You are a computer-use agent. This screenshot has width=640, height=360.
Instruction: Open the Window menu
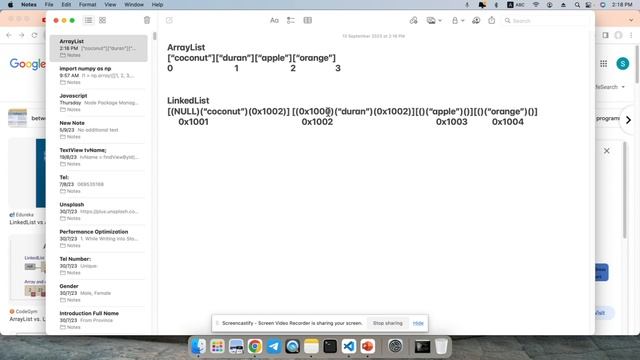(x=134, y=4)
